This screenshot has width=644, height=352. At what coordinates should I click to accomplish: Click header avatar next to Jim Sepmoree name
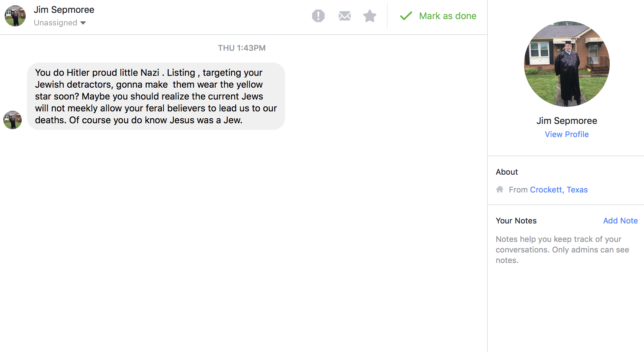click(x=15, y=16)
